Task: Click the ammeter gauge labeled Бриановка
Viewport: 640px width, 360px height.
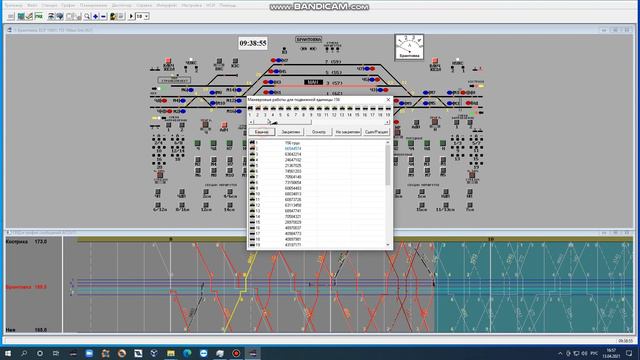Action: tap(409, 47)
